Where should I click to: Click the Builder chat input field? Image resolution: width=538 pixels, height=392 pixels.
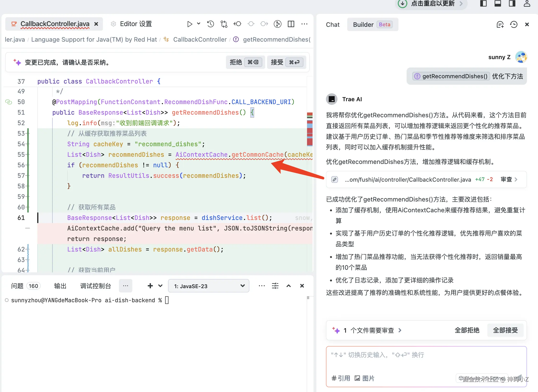coord(426,359)
